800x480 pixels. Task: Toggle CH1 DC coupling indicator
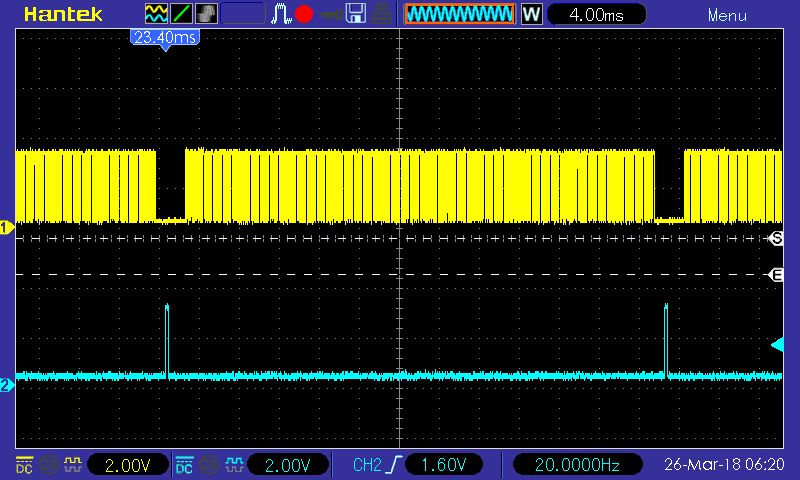[x=23, y=465]
